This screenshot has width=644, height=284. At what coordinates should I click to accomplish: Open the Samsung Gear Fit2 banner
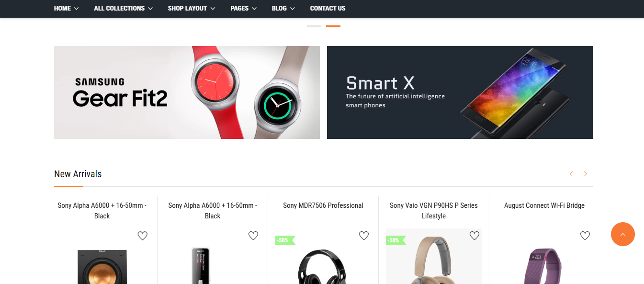(x=187, y=92)
